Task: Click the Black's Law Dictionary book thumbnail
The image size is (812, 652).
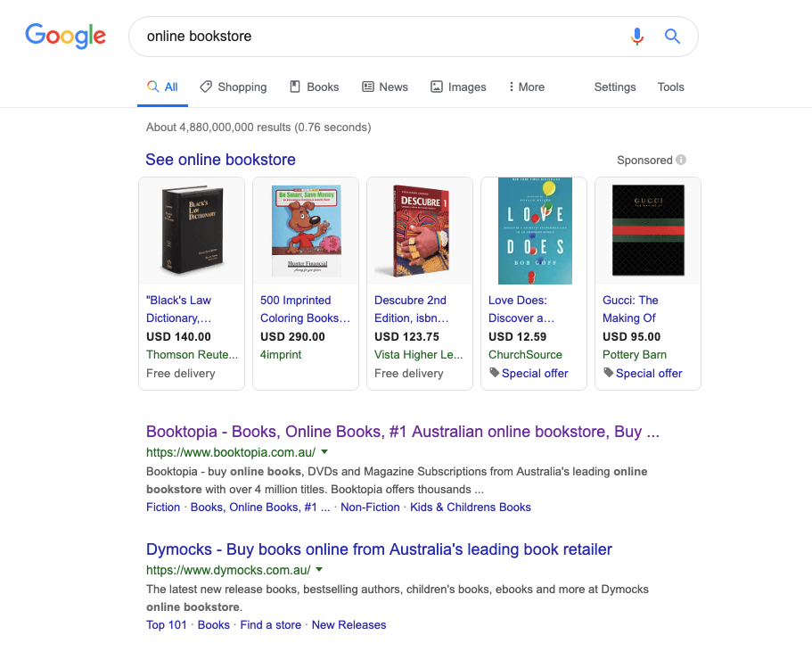Action: point(193,231)
